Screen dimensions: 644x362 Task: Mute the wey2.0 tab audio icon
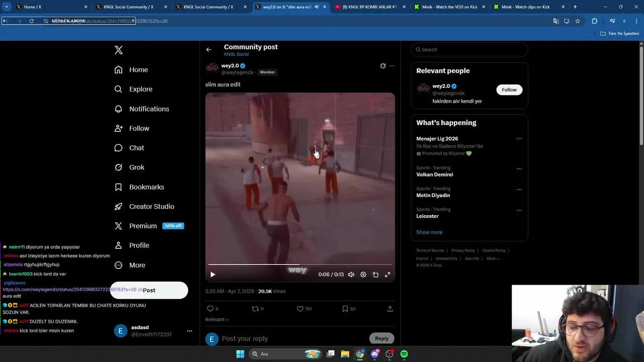[316, 7]
